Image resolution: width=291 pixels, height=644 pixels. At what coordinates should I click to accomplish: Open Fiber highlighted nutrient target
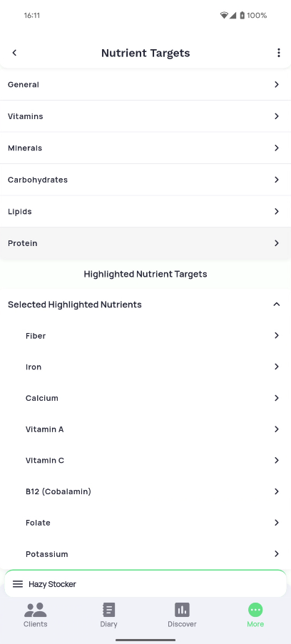click(x=145, y=336)
